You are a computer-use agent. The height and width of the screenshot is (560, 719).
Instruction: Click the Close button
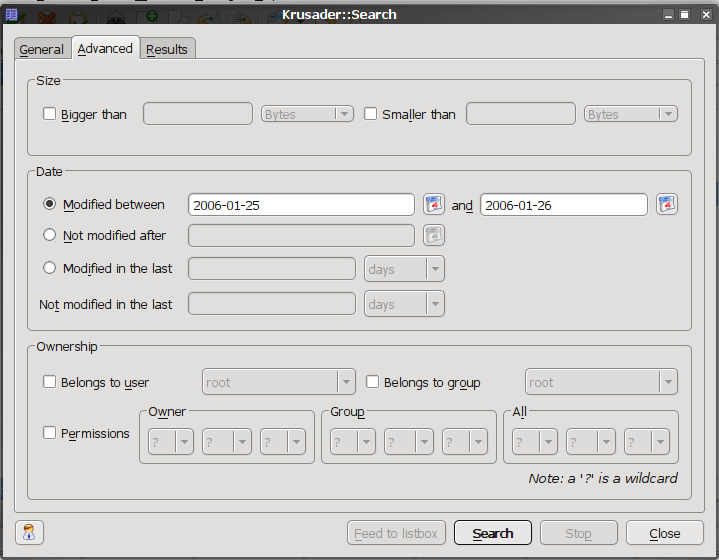coord(664,533)
